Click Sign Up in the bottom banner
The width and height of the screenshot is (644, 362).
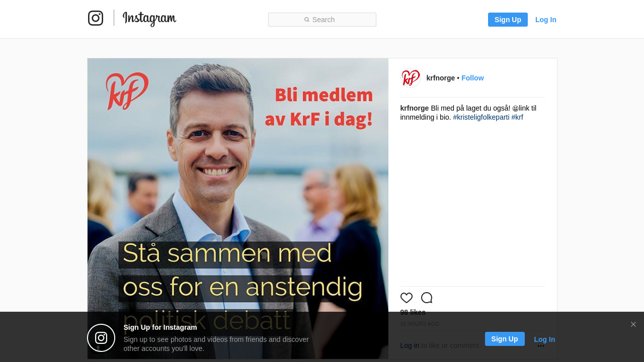(505, 339)
